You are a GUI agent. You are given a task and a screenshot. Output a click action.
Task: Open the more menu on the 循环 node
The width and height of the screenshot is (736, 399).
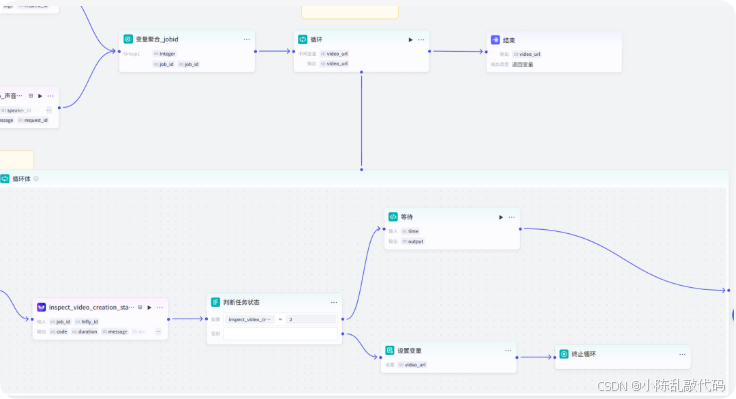click(421, 40)
